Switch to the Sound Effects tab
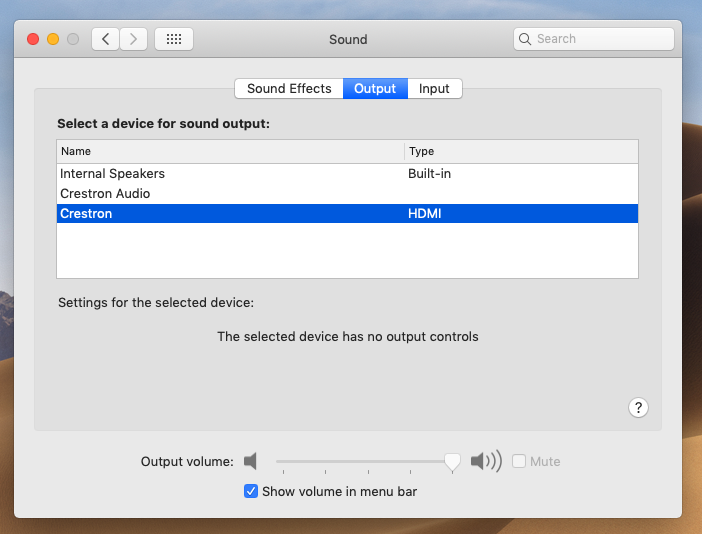This screenshot has width=702, height=534. click(x=289, y=88)
